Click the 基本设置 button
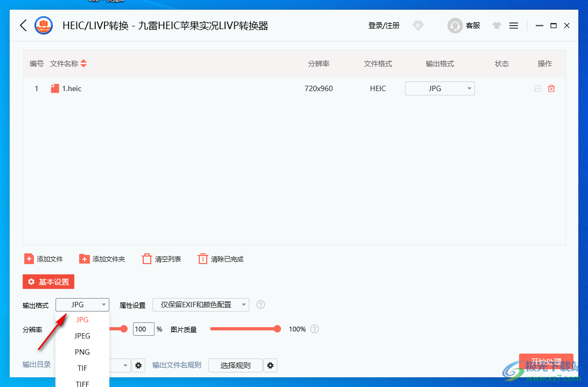The width and height of the screenshot is (588, 387). coord(48,282)
